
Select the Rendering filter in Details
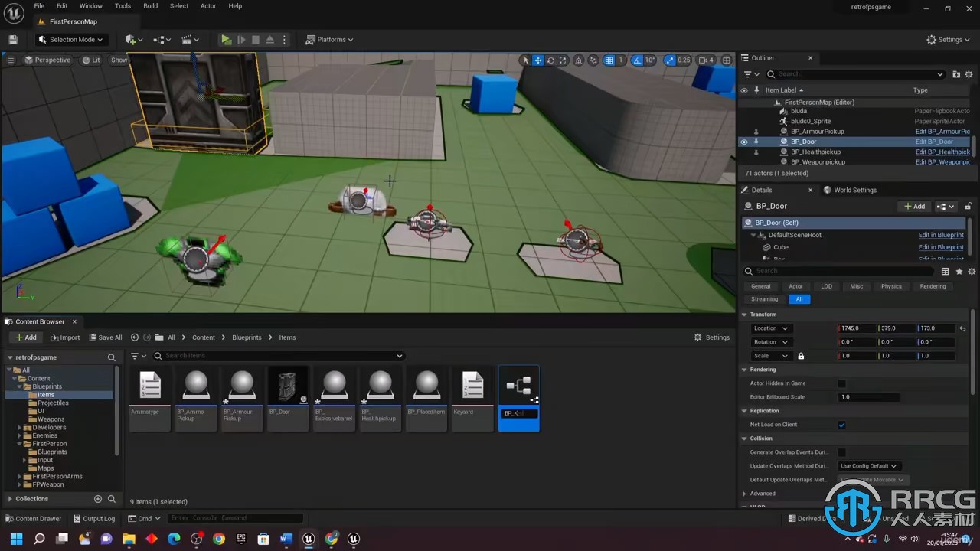click(x=933, y=286)
